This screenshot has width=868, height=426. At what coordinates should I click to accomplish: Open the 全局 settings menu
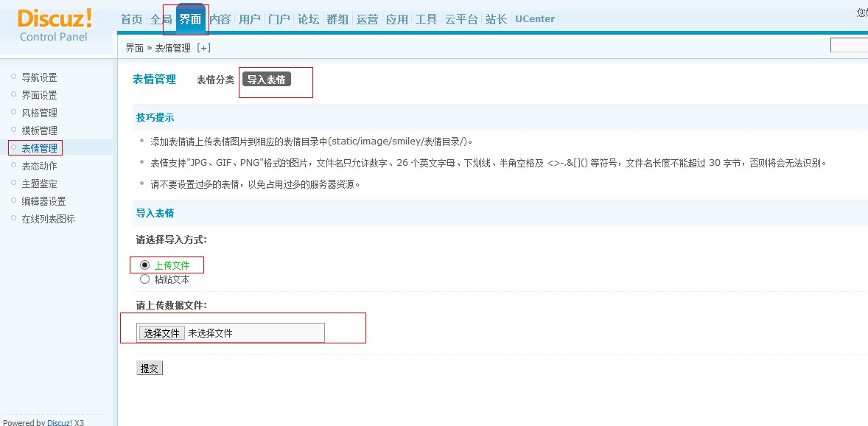tap(160, 18)
